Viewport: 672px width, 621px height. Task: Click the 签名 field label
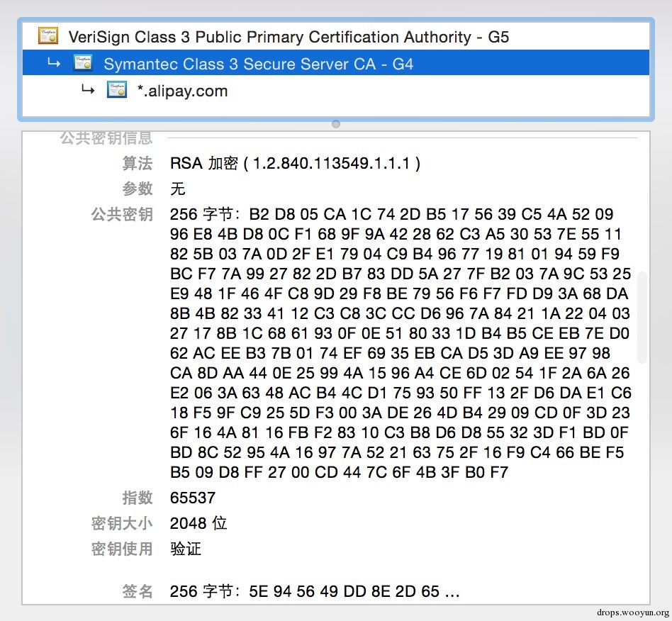(137, 591)
